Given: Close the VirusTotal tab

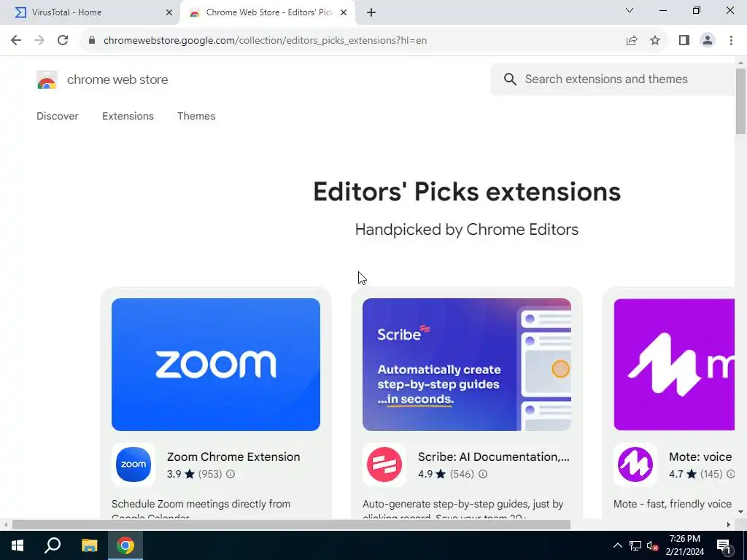Looking at the screenshot, I should pyautogui.click(x=169, y=12).
